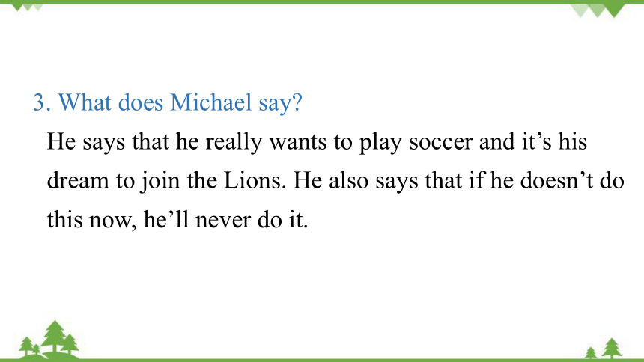Click the word 'soccer' in the answer

[x=441, y=142]
